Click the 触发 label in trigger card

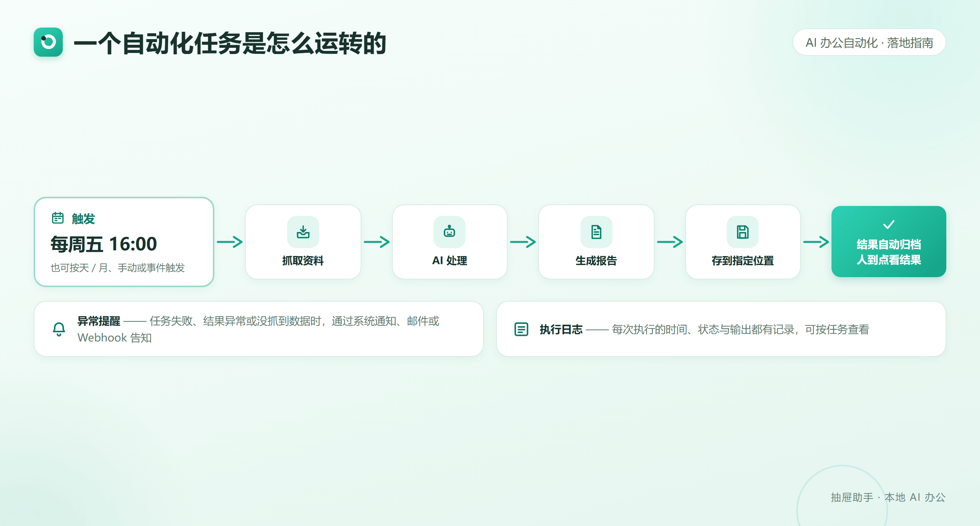tap(83, 219)
